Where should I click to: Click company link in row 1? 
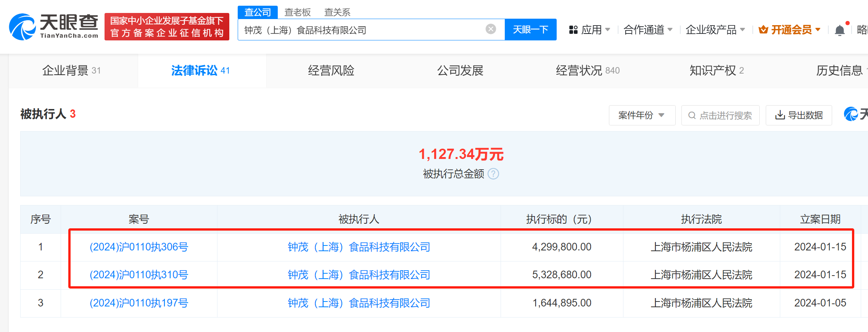[x=359, y=247]
